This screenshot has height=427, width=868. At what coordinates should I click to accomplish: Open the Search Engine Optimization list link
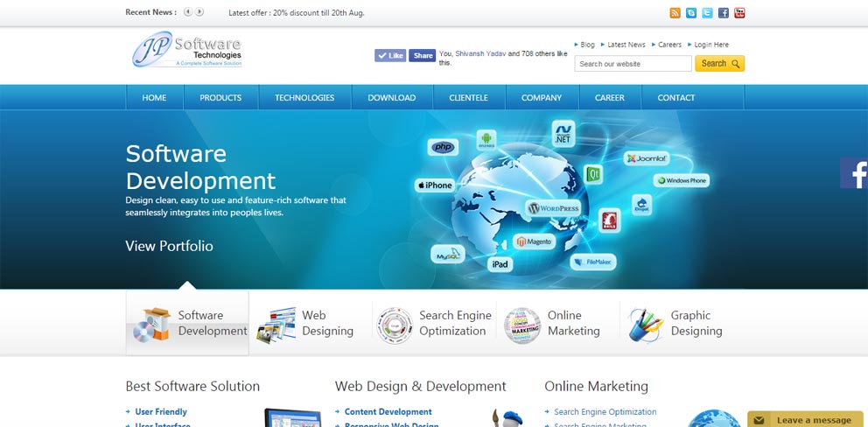coord(605,411)
